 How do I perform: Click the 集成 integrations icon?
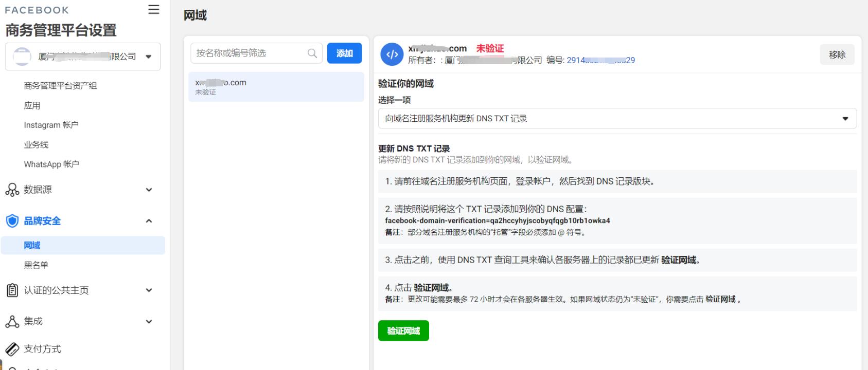coord(12,322)
